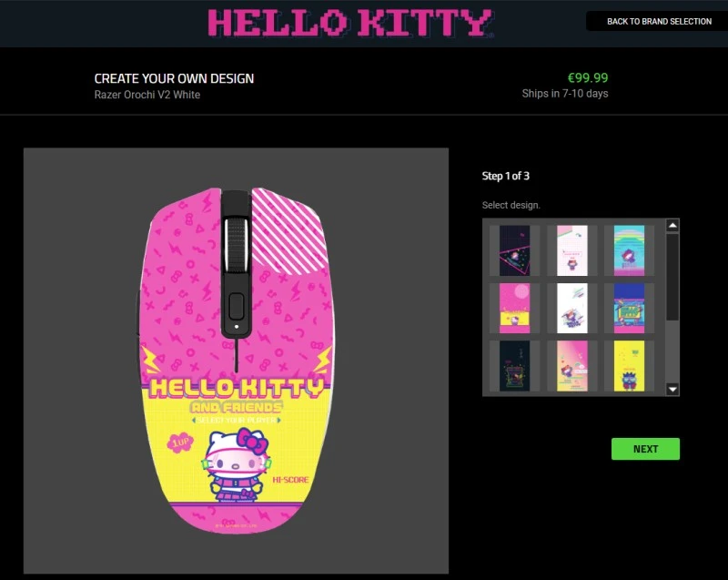This screenshot has width=728, height=580.
Task: Pick the pink gradient rainbow design
Action: click(x=571, y=364)
